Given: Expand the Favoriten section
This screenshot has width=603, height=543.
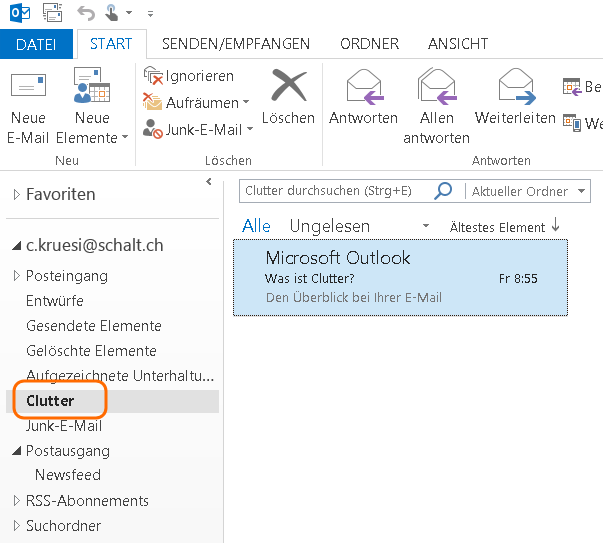Looking at the screenshot, I should point(16,195).
